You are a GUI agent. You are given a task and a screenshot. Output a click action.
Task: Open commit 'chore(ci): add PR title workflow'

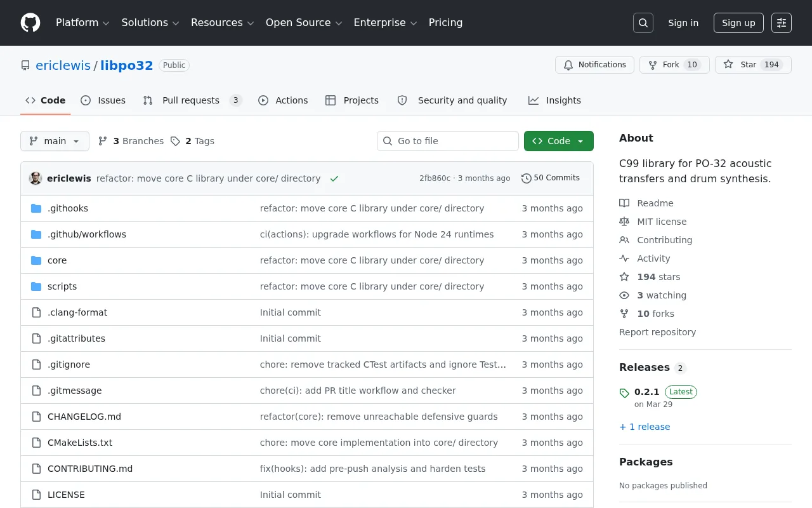(358, 391)
